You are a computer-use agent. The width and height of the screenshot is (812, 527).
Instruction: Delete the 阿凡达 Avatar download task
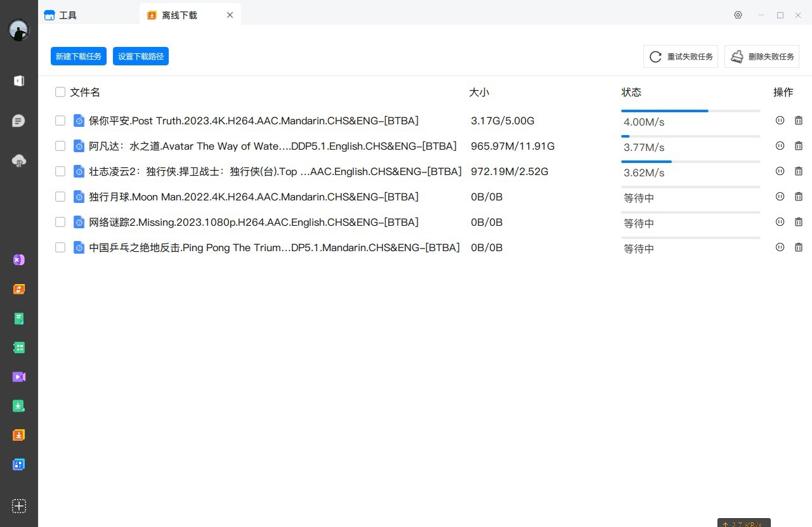point(799,146)
